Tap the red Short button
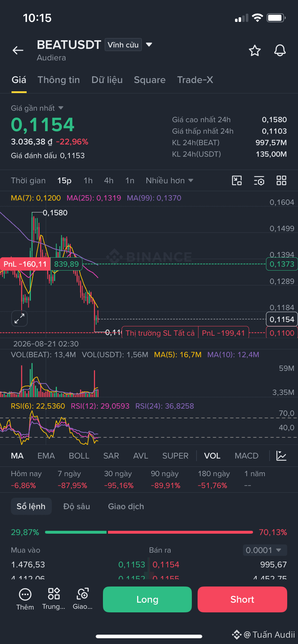The image size is (298, 644). click(242, 599)
